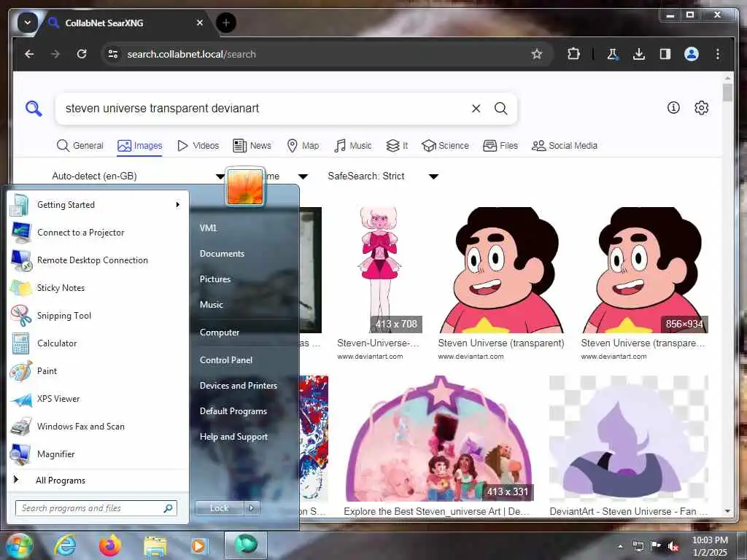747x560 pixels.
Task: Open the Chrome Labs flask icon
Action: pyautogui.click(x=613, y=54)
